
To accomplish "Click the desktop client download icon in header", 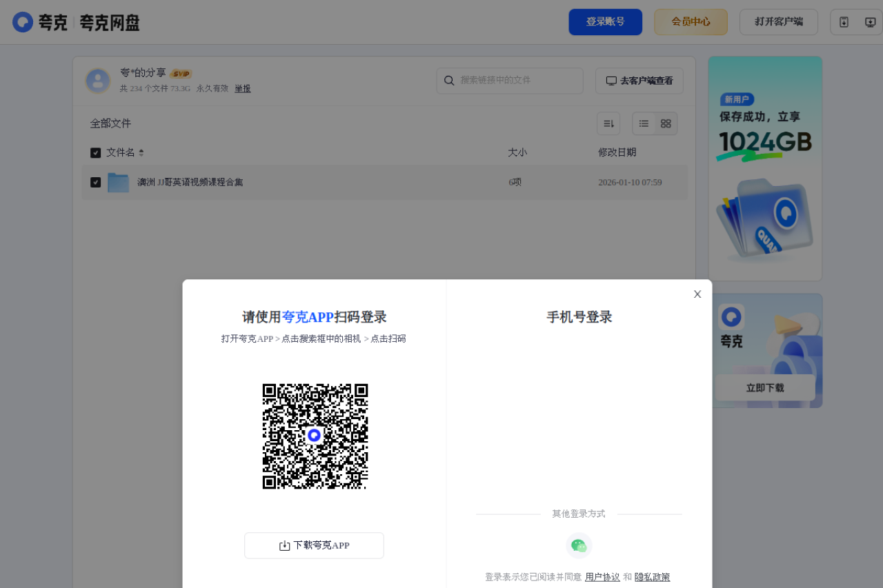I will (x=871, y=21).
